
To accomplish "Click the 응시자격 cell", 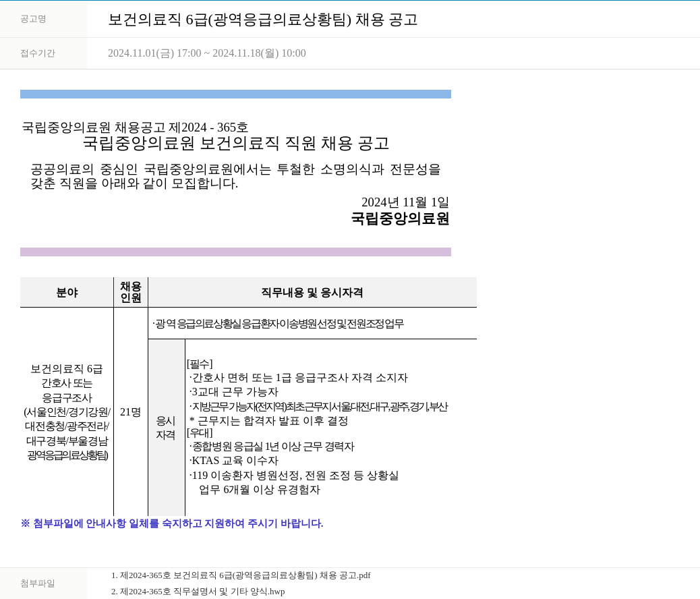I will tap(166, 428).
